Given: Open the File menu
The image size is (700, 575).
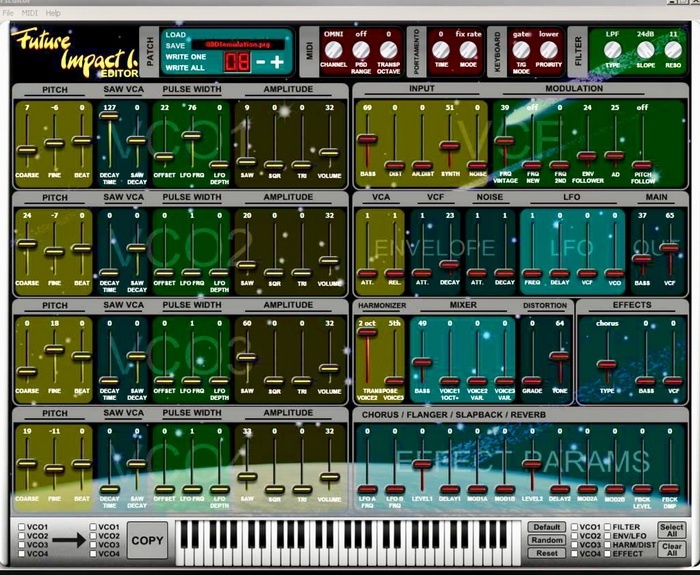Looking at the screenshot, I should point(8,13).
